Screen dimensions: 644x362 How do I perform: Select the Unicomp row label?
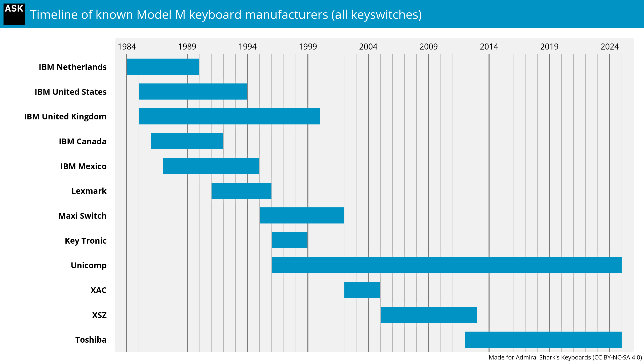(x=89, y=265)
